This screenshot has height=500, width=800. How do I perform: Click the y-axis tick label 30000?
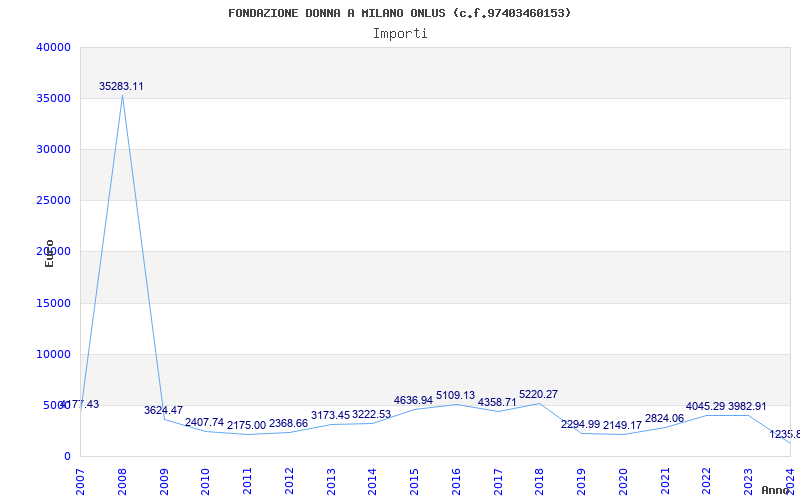pyautogui.click(x=54, y=149)
